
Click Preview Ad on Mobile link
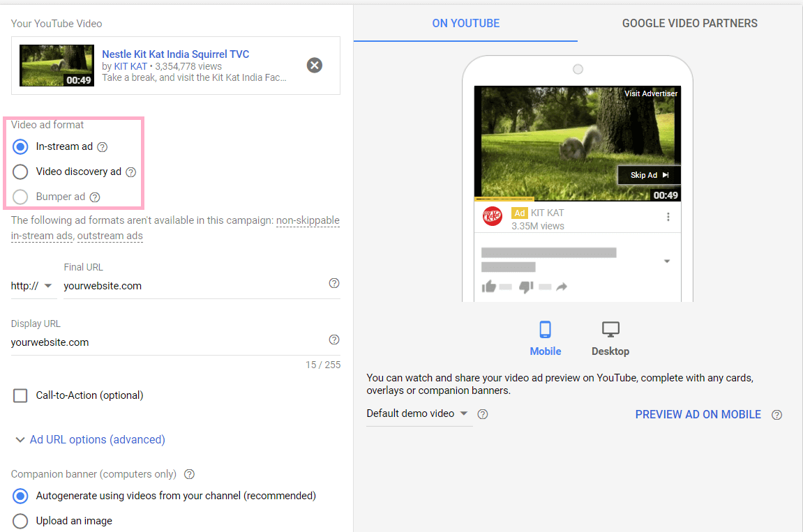(x=698, y=414)
